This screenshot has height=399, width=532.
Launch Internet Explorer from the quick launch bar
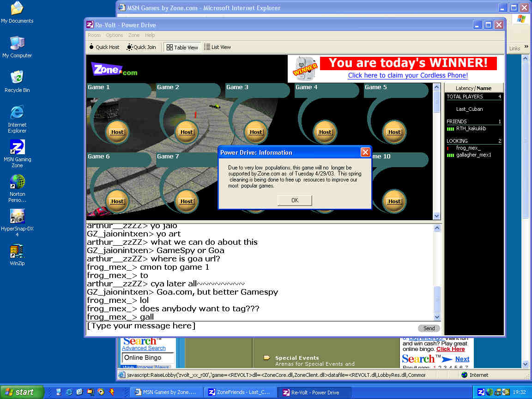(x=69, y=392)
